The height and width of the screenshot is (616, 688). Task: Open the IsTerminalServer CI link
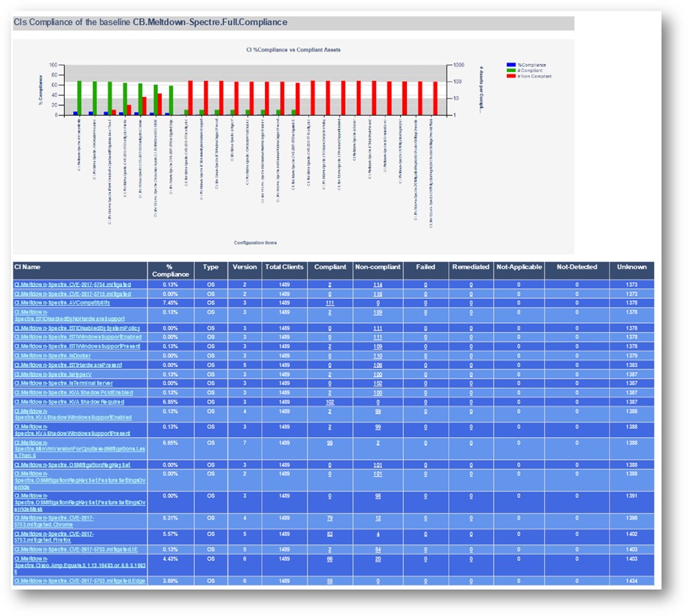tap(63, 383)
